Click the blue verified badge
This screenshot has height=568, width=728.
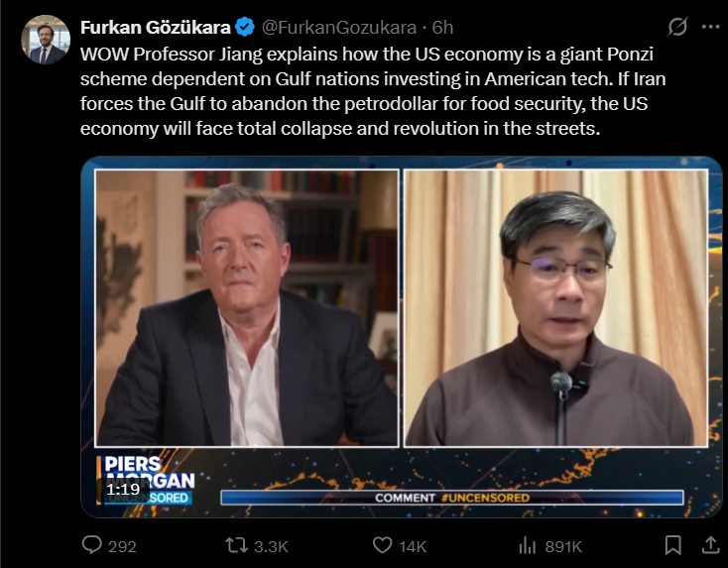point(245,28)
